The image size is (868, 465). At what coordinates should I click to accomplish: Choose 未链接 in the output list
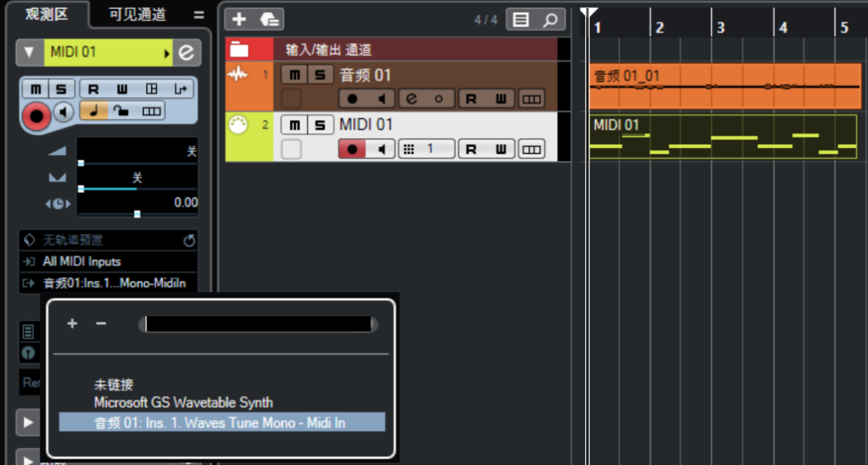coord(113,384)
